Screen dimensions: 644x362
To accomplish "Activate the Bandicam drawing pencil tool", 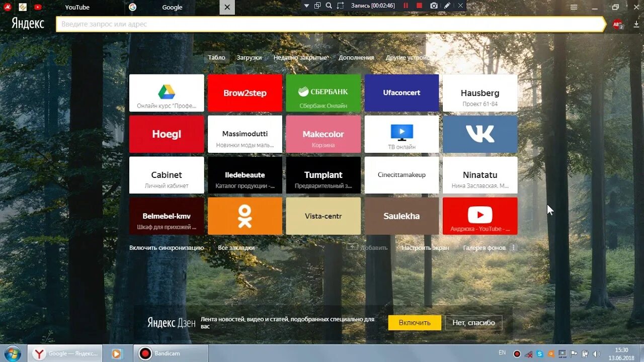I will click(447, 6).
